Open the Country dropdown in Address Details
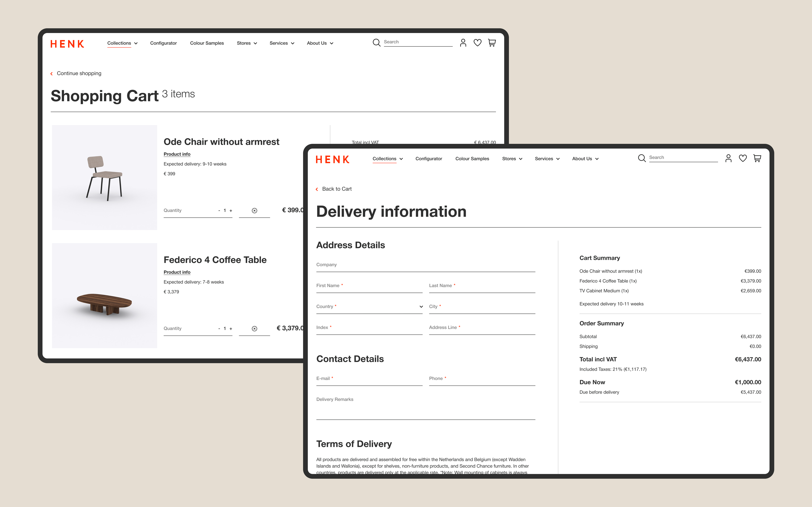 point(369,307)
